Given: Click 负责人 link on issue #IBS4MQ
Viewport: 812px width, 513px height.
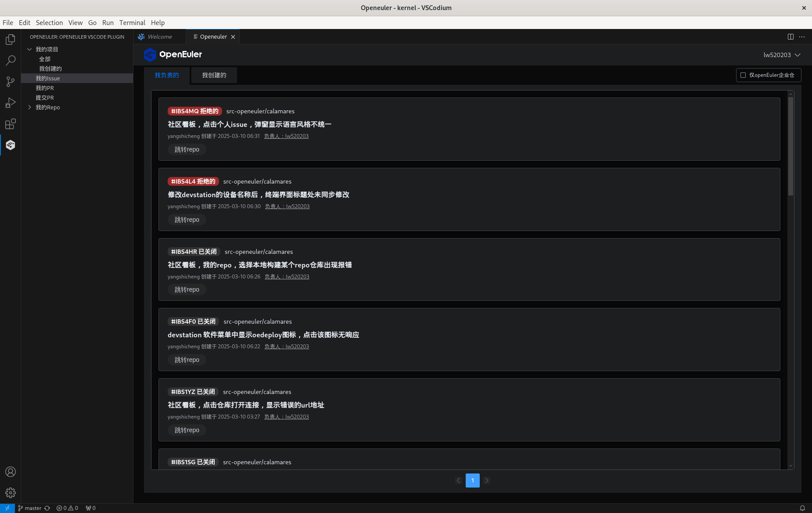Looking at the screenshot, I should click(x=286, y=136).
